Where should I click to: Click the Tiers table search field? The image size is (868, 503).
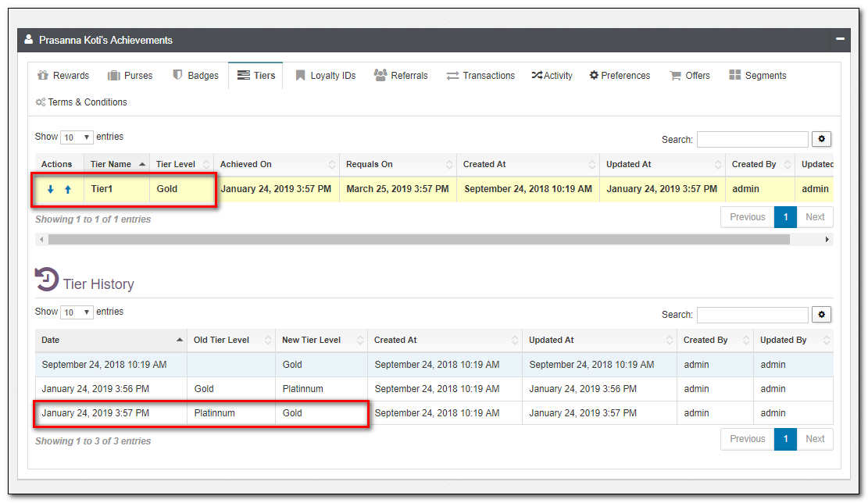pos(752,140)
